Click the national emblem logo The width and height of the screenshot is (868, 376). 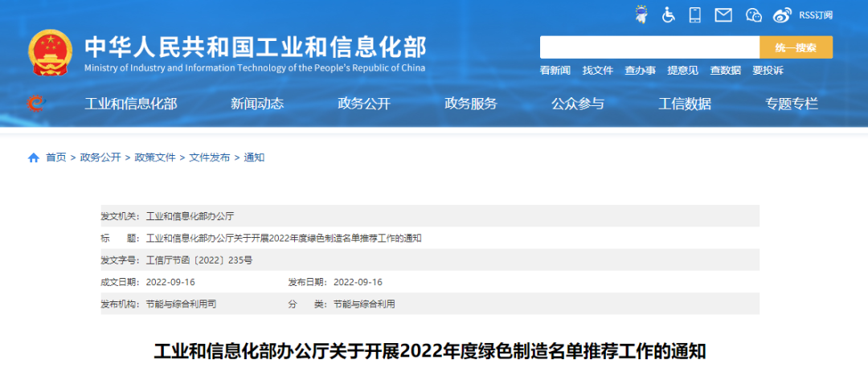50,54
